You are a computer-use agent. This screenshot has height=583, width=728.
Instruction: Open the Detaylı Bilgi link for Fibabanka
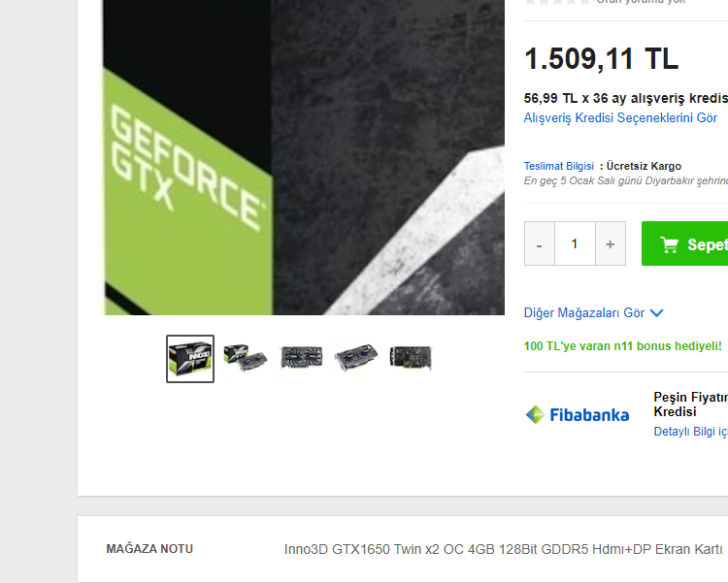coord(690,432)
